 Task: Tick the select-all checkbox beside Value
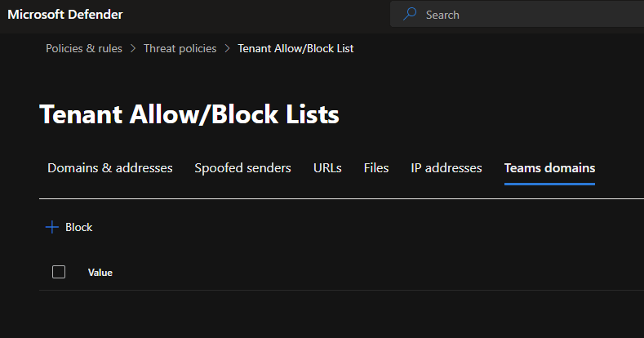pyautogui.click(x=59, y=272)
